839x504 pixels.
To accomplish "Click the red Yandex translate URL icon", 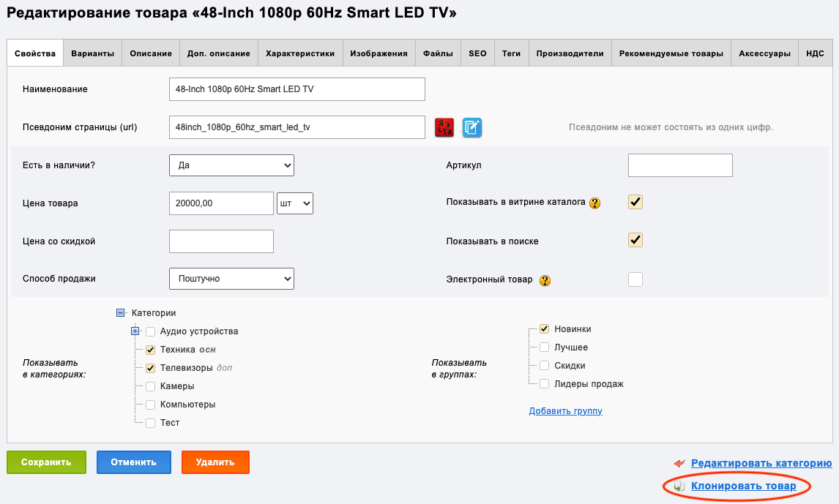I will pos(444,127).
